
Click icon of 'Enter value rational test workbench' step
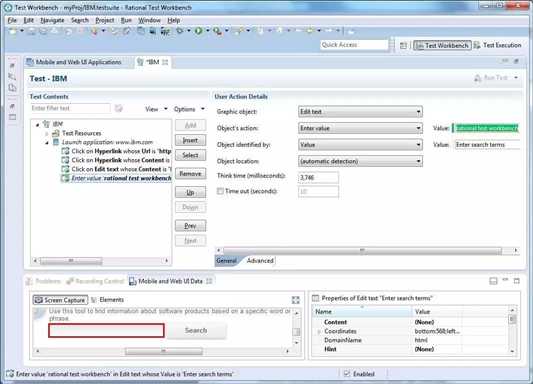pyautogui.click(x=65, y=178)
